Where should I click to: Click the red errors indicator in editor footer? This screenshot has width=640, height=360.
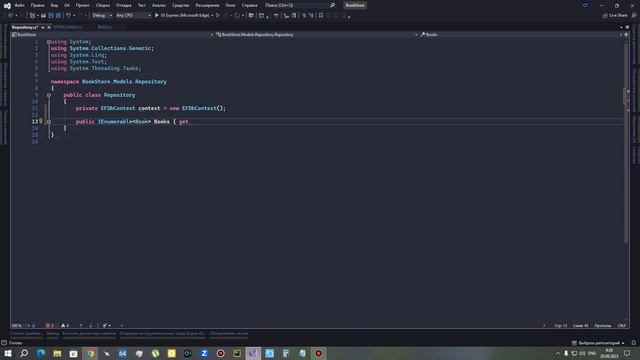[49, 326]
